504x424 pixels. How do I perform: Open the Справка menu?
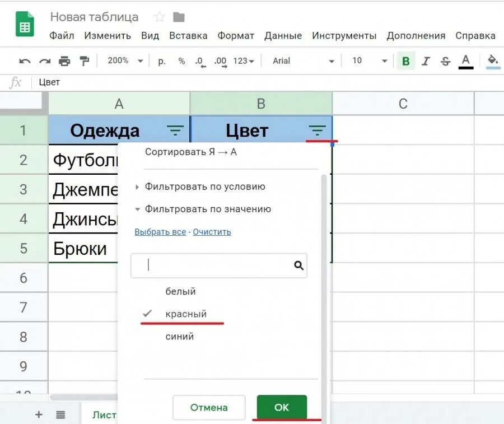click(475, 35)
